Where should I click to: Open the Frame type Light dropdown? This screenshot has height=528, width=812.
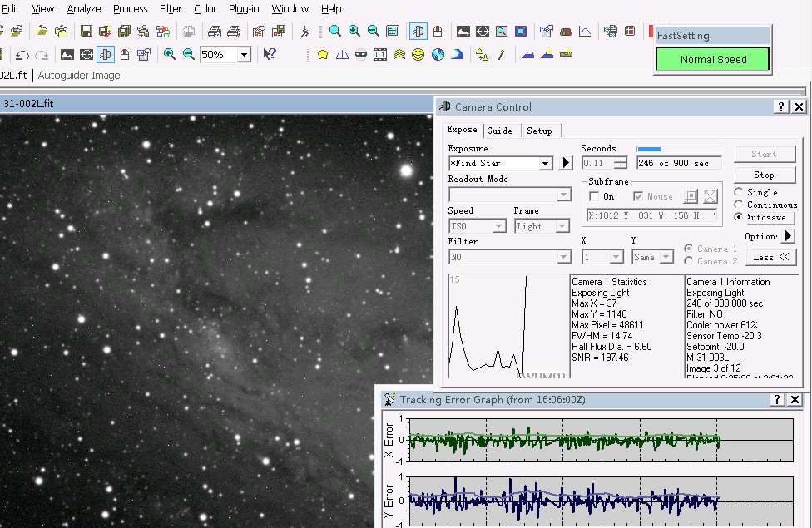tap(562, 226)
